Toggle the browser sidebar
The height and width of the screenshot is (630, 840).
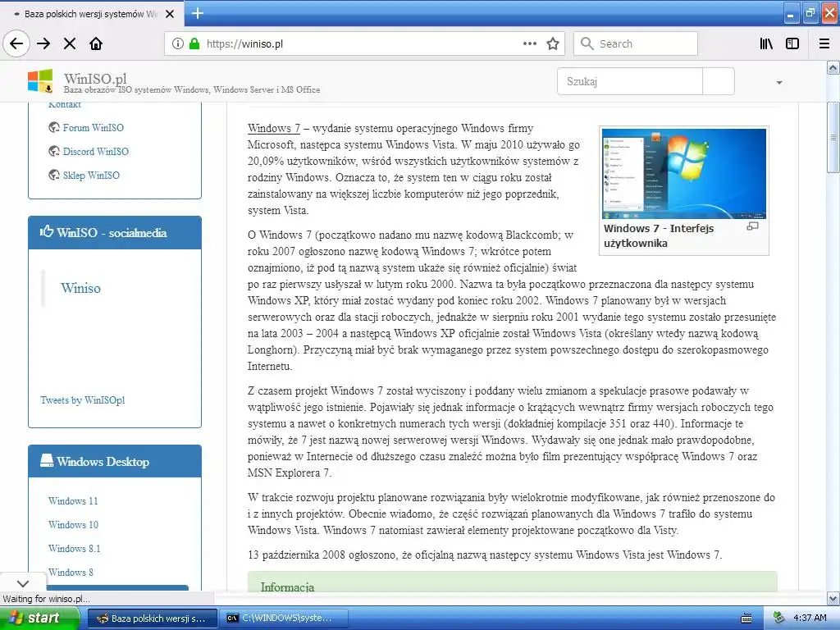(792, 43)
